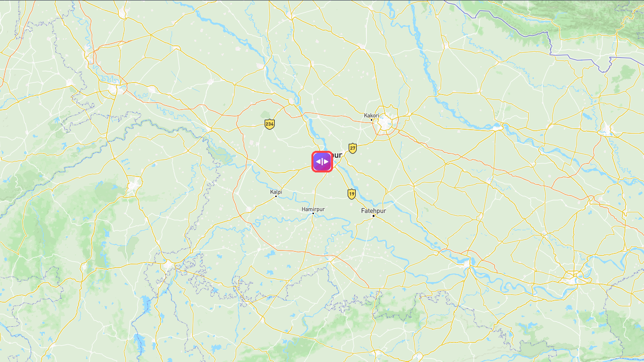Select the Kakori city label
The image size is (644, 362).
371,115
